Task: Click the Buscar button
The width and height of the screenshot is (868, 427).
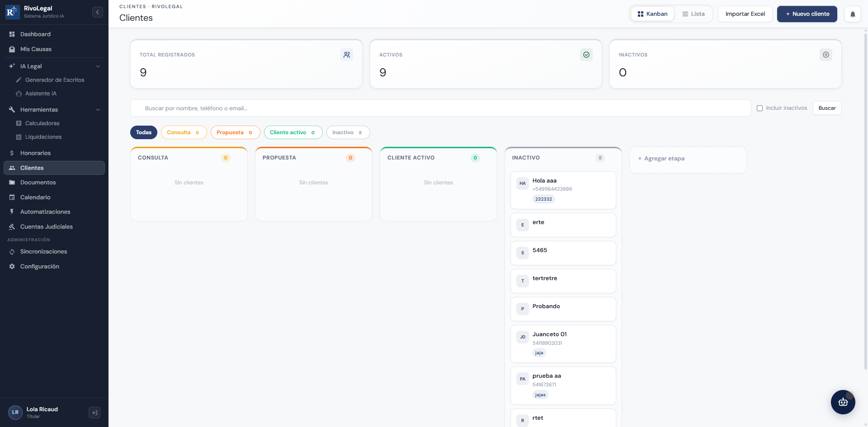Action: tap(827, 108)
